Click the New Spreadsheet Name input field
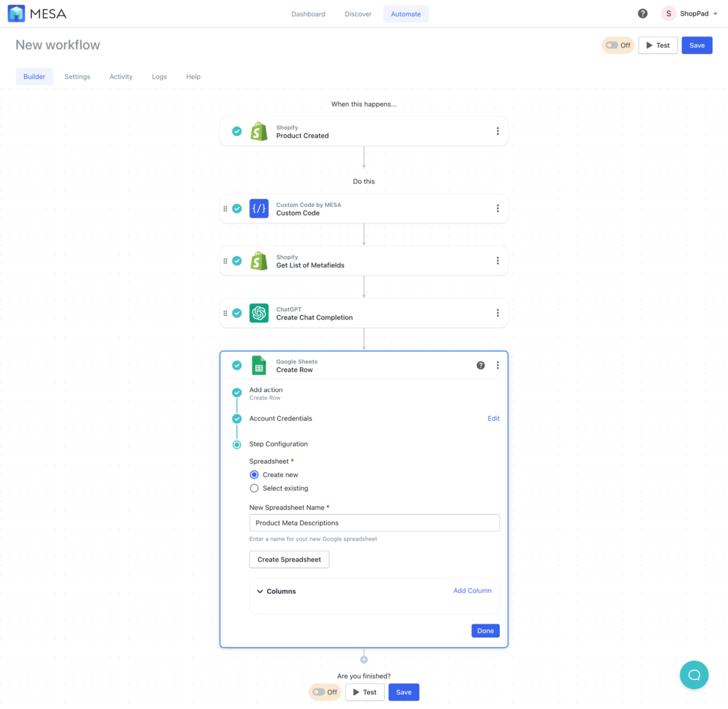The image size is (728, 709). tap(374, 522)
